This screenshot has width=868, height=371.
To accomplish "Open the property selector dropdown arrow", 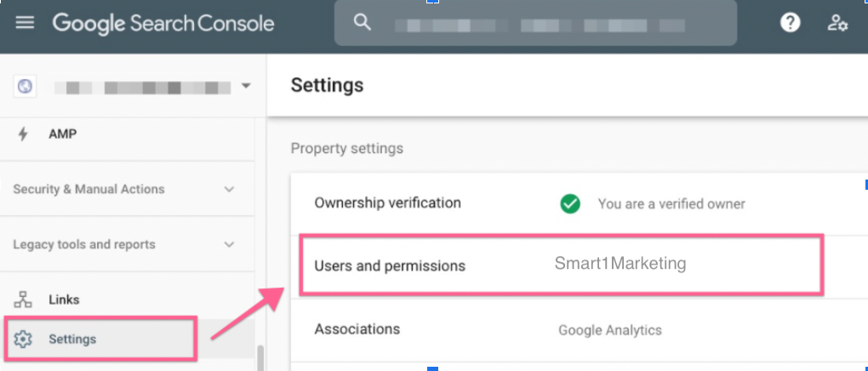I will coord(246,86).
